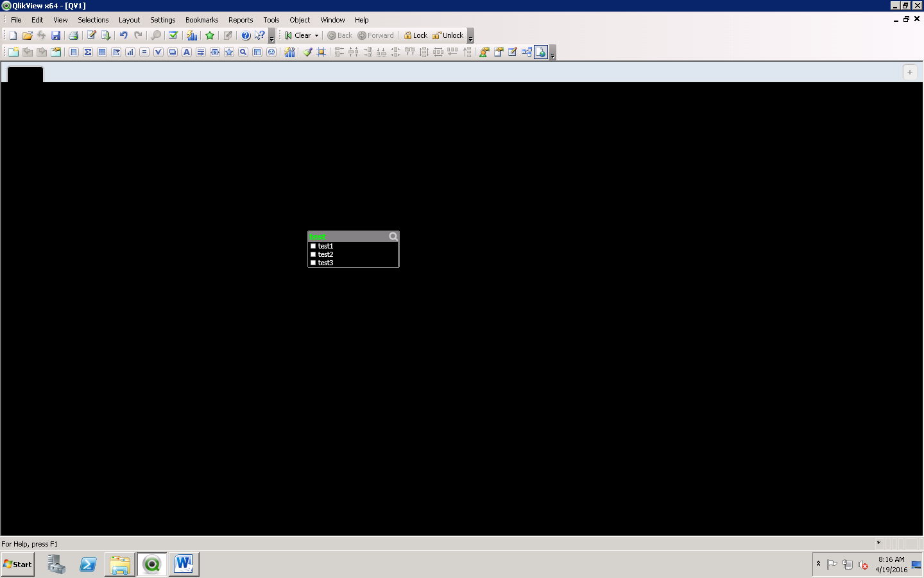Open the Object menu
This screenshot has width=924, height=578.
point(300,20)
